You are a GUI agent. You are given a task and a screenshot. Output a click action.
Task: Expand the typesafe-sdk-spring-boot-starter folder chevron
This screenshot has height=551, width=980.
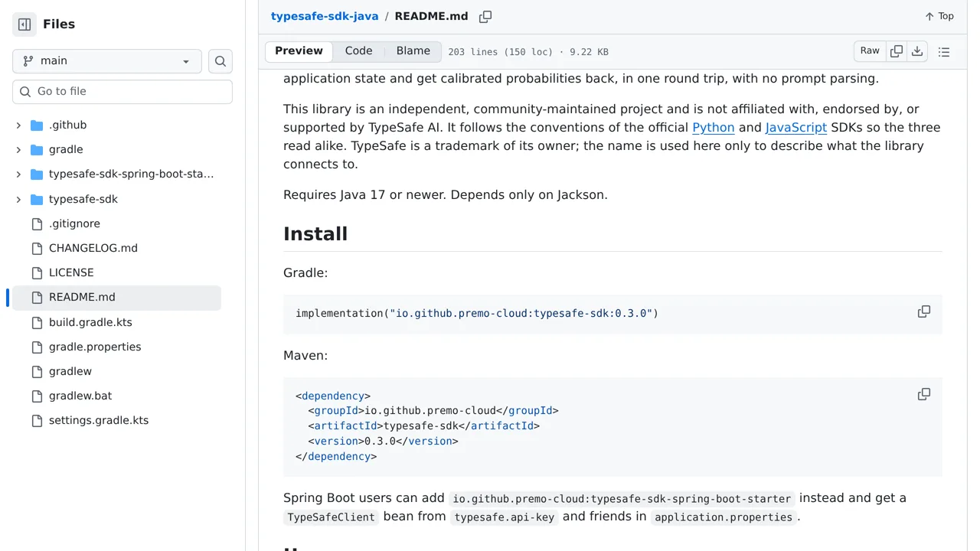tap(18, 174)
